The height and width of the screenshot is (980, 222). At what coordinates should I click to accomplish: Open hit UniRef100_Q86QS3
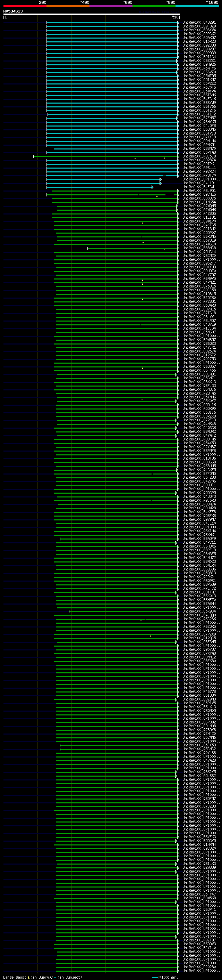click(199, 343)
